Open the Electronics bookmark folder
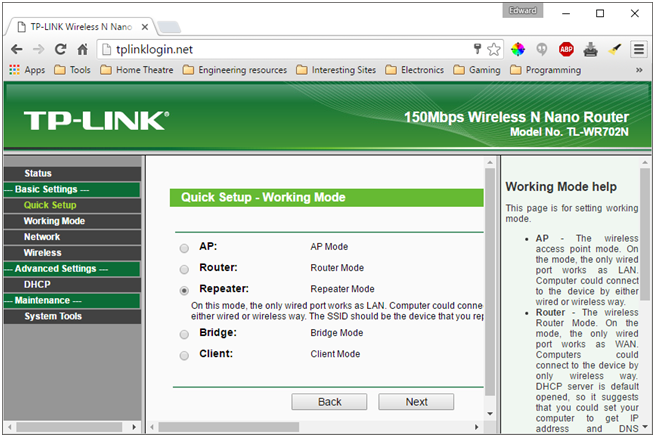Screen dimensions: 655x437 click(x=415, y=70)
